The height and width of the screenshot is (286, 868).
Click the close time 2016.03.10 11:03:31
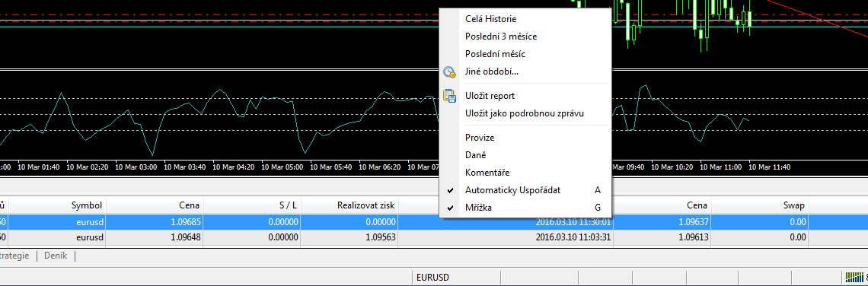click(x=573, y=237)
